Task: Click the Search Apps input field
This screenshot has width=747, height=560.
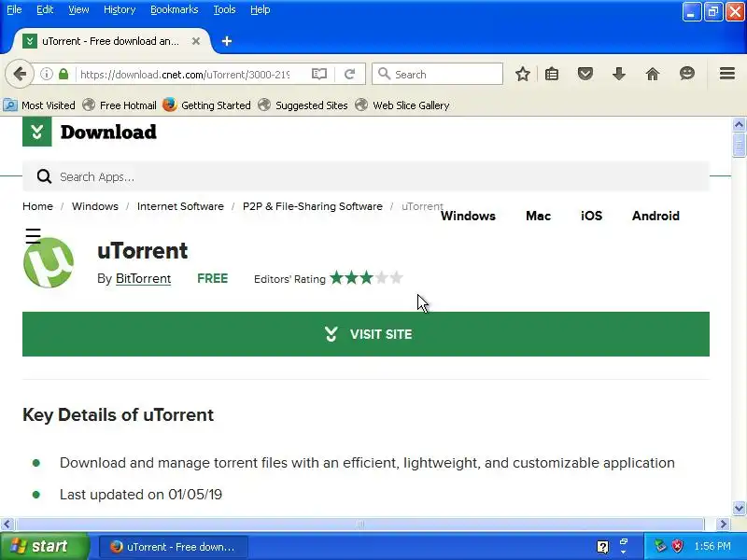Action: point(366,176)
